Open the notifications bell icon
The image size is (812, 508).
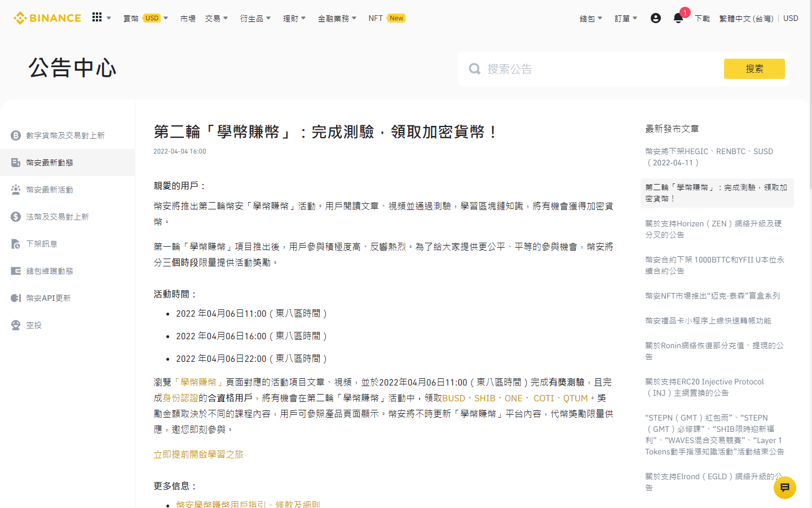(x=678, y=18)
